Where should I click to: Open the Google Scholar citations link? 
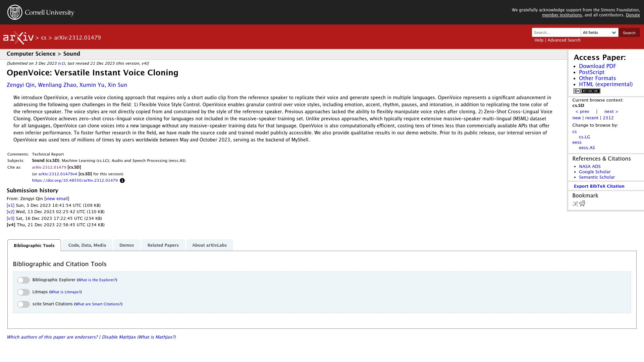[x=595, y=172]
